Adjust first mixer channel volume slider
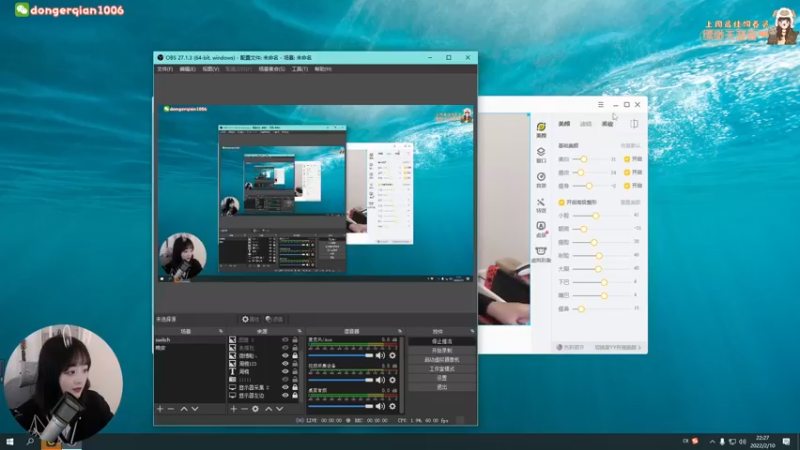The image size is (800, 450). 341,355
